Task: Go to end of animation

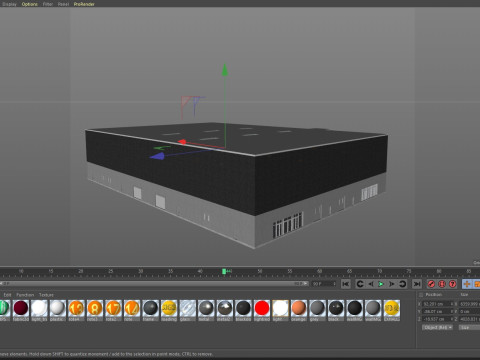Action: click(417, 284)
